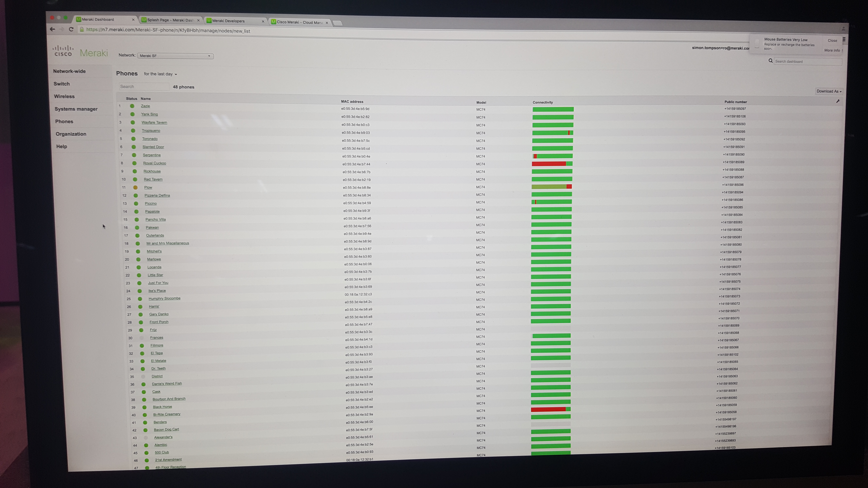Open the Bourbon And Branch phone link
868x488 pixels.
coord(169,399)
